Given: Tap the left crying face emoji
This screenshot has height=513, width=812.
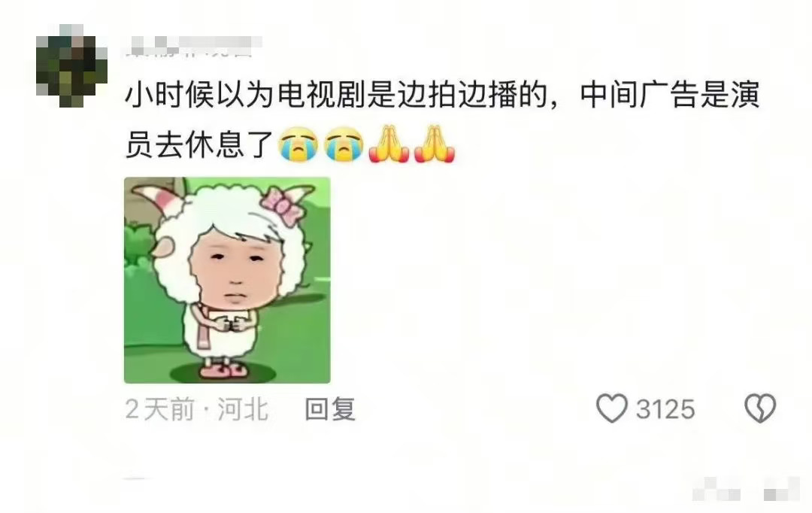Looking at the screenshot, I should [x=298, y=144].
